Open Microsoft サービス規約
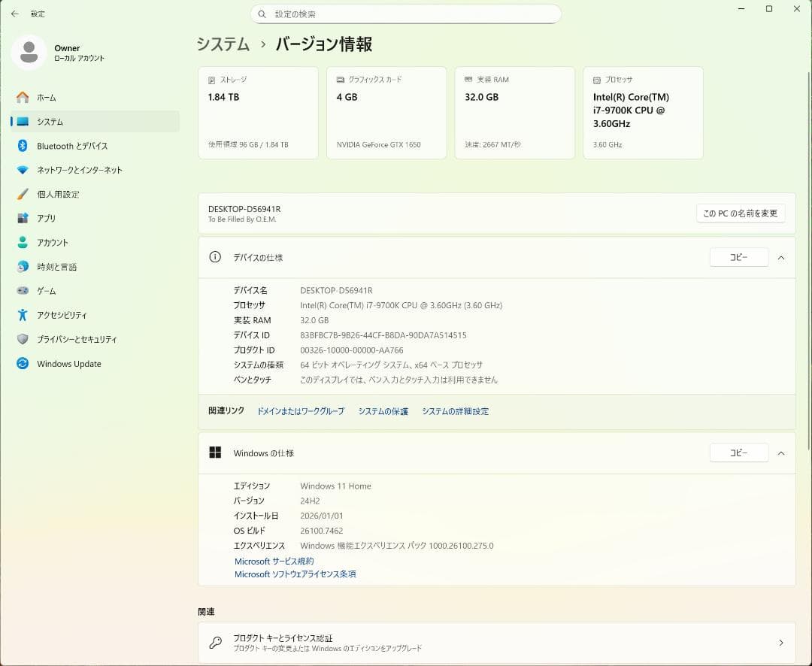The image size is (812, 666). coord(274,561)
